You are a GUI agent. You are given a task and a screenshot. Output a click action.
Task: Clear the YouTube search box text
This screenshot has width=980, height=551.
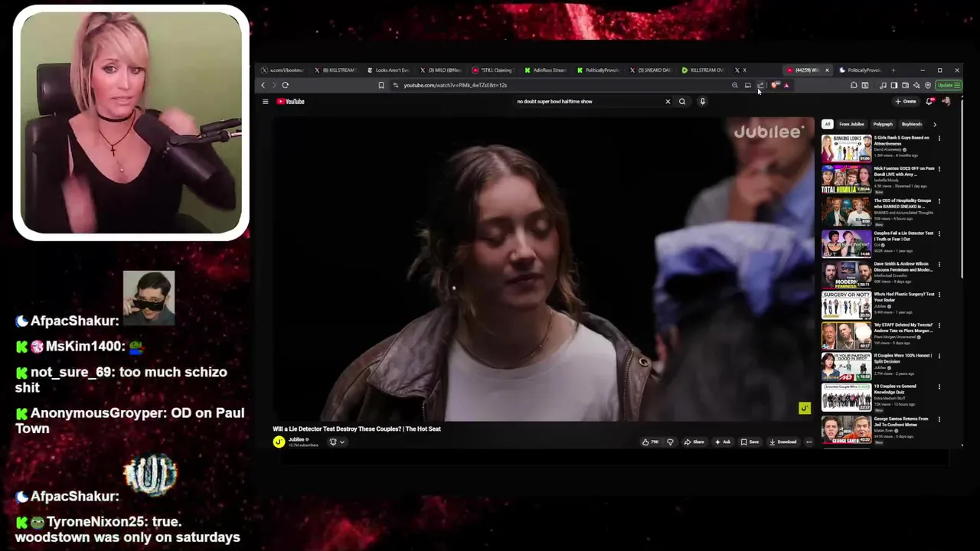(667, 101)
